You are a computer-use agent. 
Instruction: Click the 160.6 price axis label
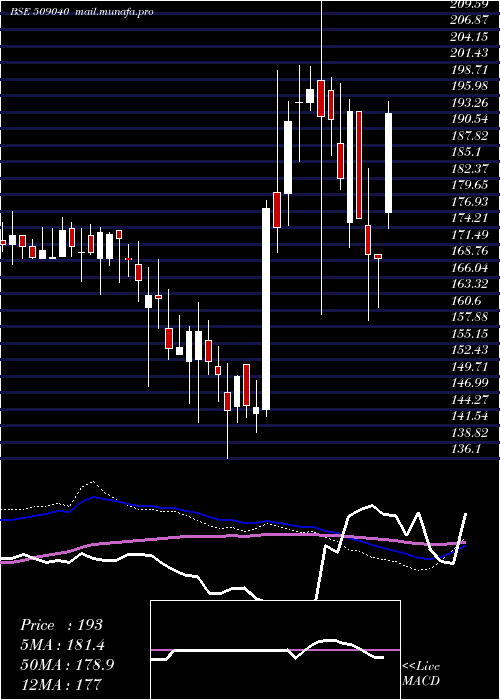click(x=466, y=301)
